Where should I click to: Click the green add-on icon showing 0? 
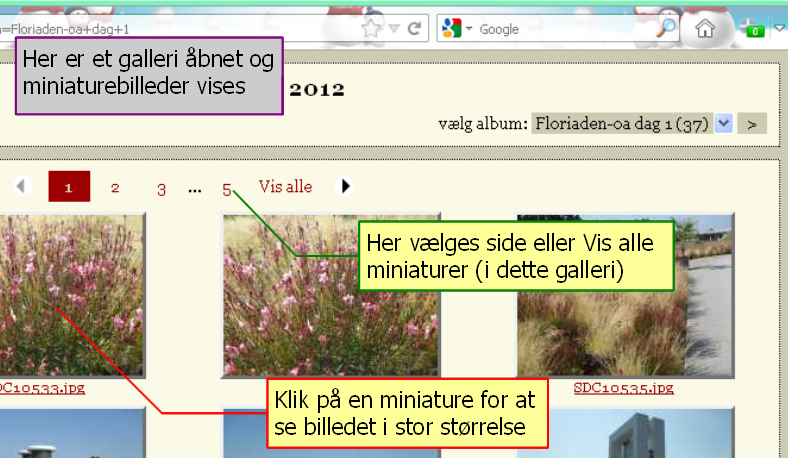coord(753,29)
